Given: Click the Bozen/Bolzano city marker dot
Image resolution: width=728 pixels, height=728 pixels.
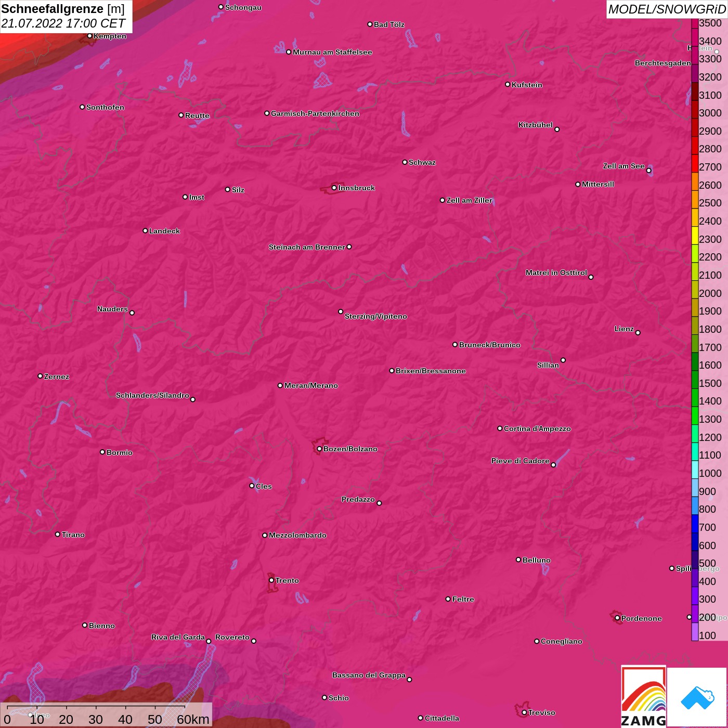Looking at the screenshot, I should tap(319, 449).
